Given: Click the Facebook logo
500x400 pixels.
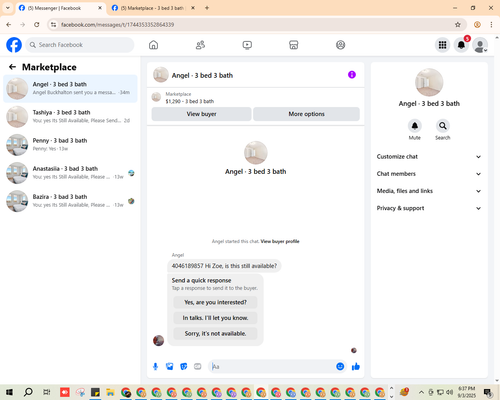Looking at the screenshot, I should pos(14,45).
